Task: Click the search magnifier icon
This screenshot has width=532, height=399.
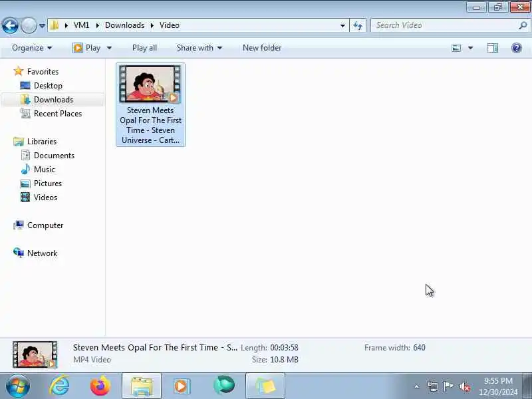Action: click(523, 25)
